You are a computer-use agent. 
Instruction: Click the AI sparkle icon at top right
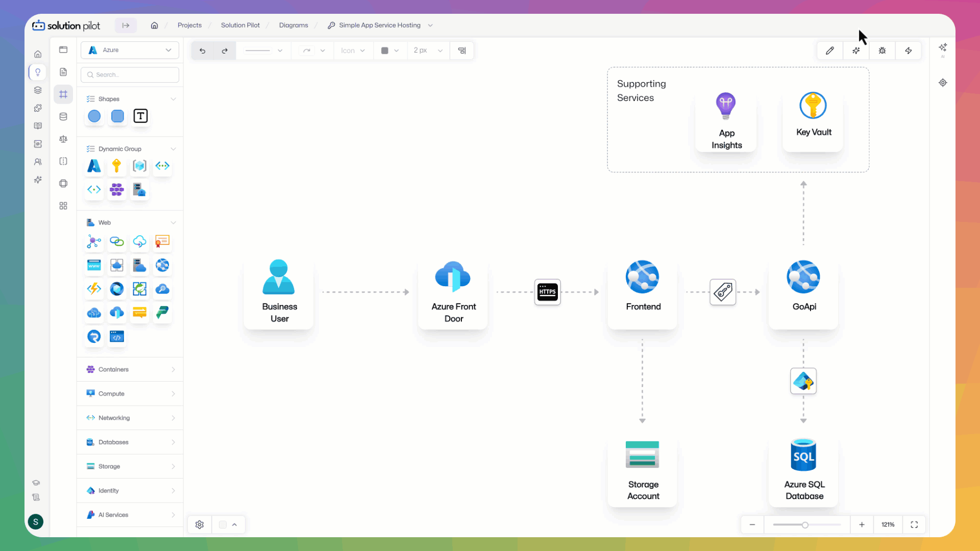[x=943, y=47]
